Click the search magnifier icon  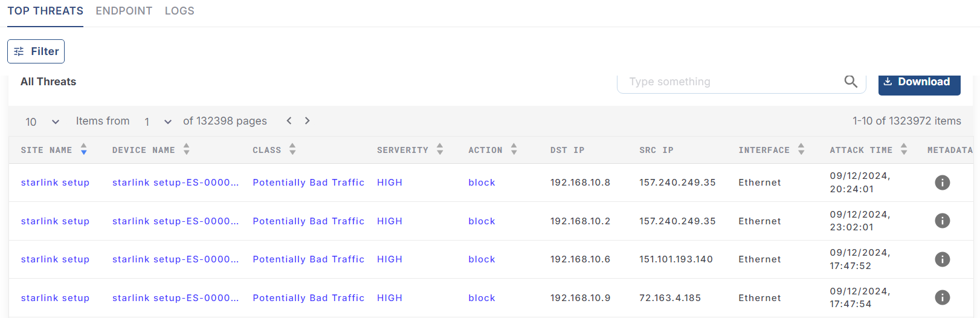point(851,82)
